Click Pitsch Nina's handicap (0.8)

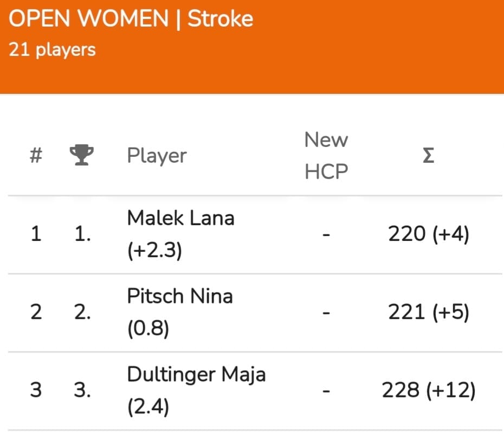pos(148,328)
